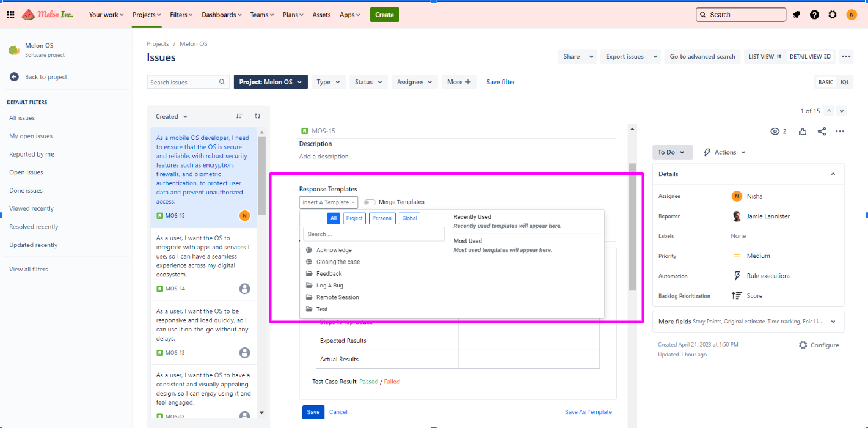Click the share icon on the issue
Screen dimensions: 868x428
(x=822, y=131)
